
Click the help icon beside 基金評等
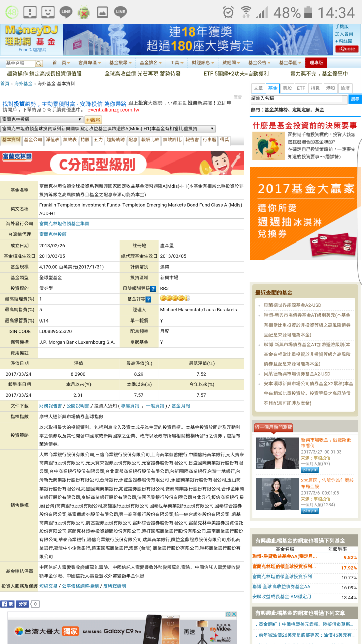[x=148, y=299]
